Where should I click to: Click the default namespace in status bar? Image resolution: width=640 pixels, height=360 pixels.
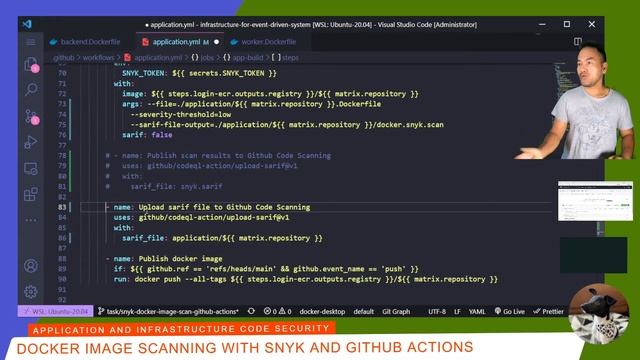363,311
